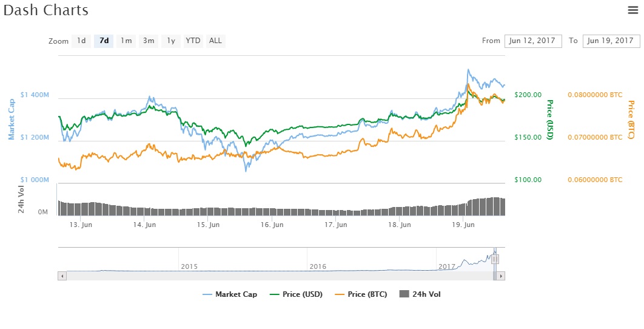Click the 24h Vol axis title

21,200
